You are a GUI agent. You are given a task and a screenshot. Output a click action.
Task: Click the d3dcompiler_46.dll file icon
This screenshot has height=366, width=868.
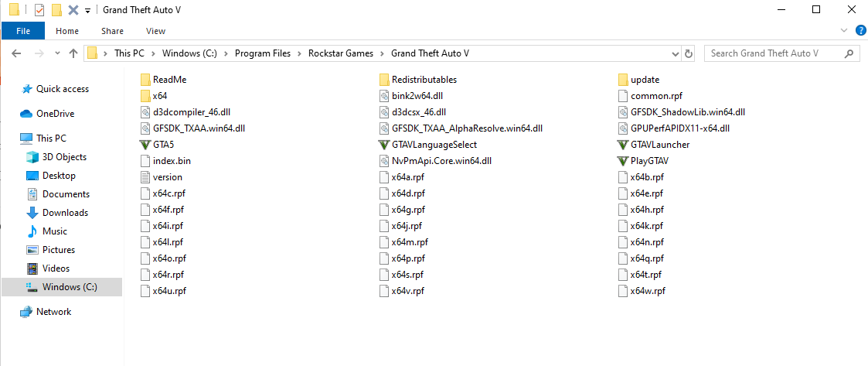pyautogui.click(x=145, y=112)
